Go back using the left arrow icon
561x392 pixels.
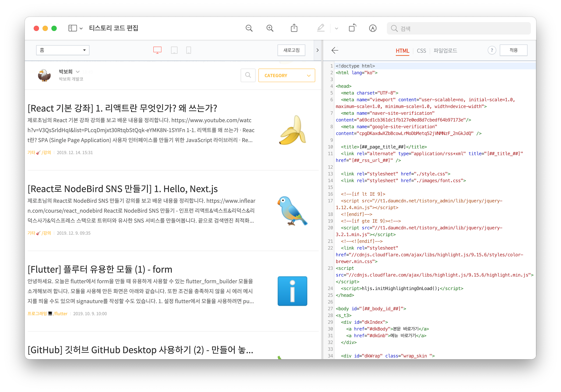pos(335,50)
